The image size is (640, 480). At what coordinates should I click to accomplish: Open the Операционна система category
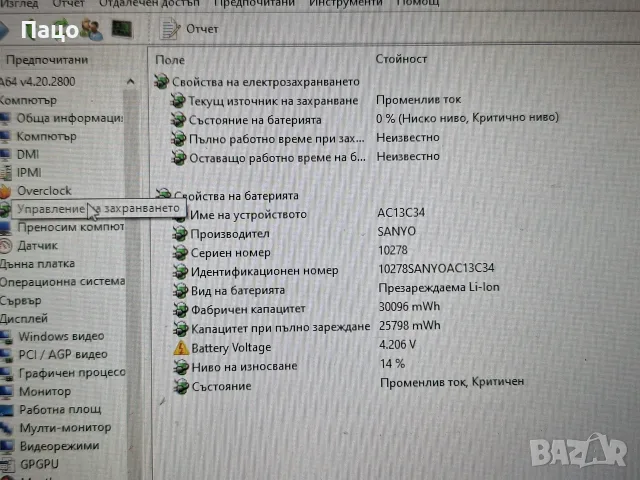point(62,282)
